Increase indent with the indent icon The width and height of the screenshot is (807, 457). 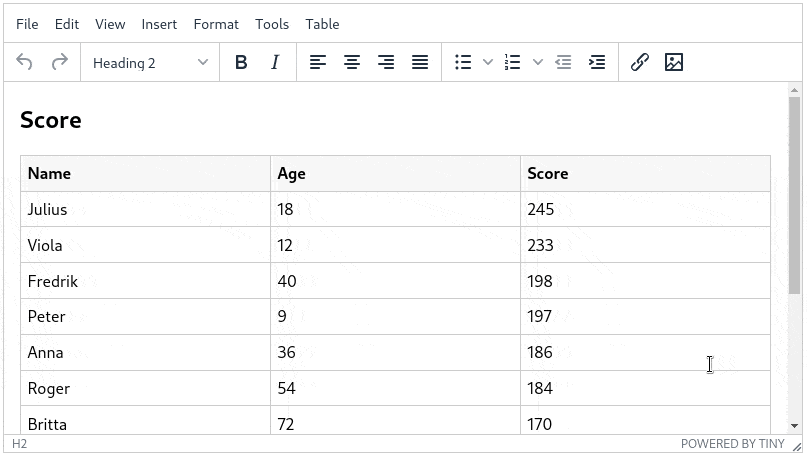click(x=597, y=62)
